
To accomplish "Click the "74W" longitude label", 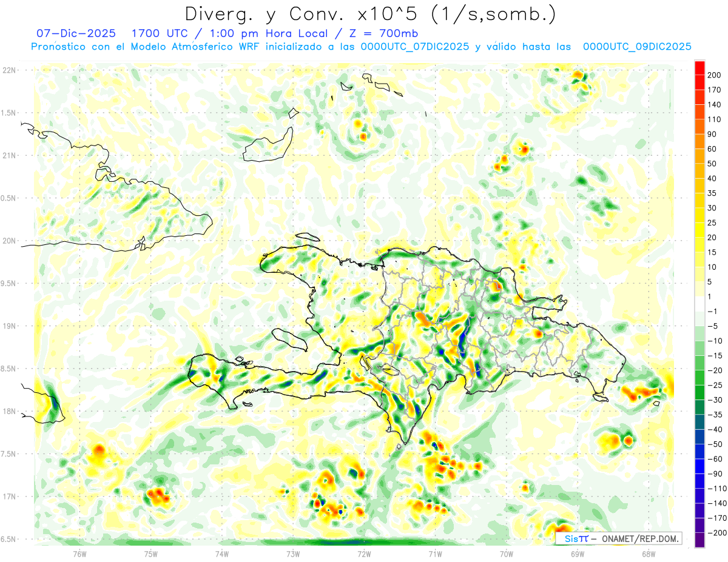I will click(222, 554).
